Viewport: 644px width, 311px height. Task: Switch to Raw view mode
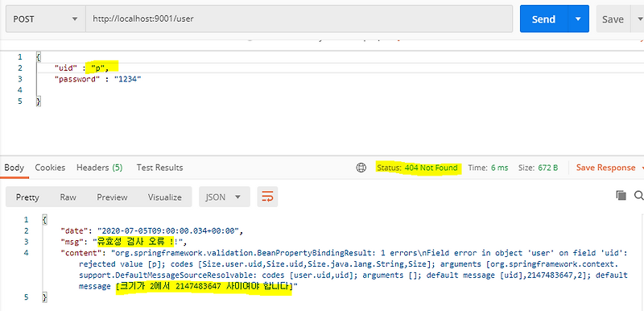click(68, 197)
